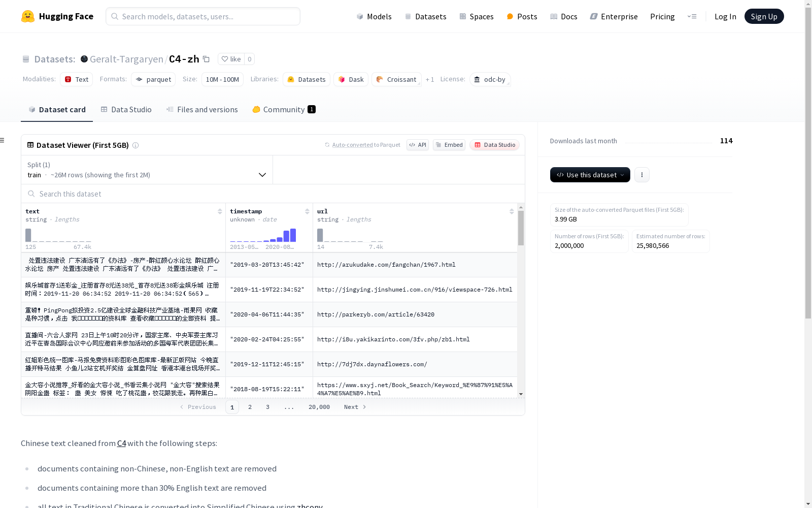Click the search magnifier icon in dataset search
Image resolution: width=812 pixels, height=508 pixels.
pos(31,194)
